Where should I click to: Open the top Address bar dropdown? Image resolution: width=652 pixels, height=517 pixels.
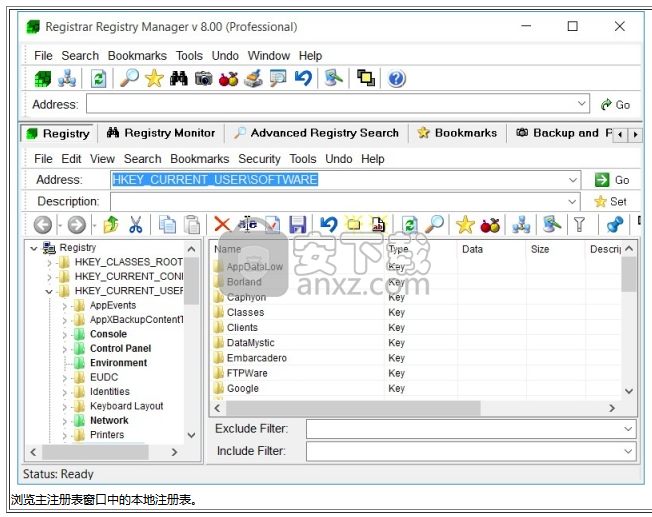click(582, 104)
